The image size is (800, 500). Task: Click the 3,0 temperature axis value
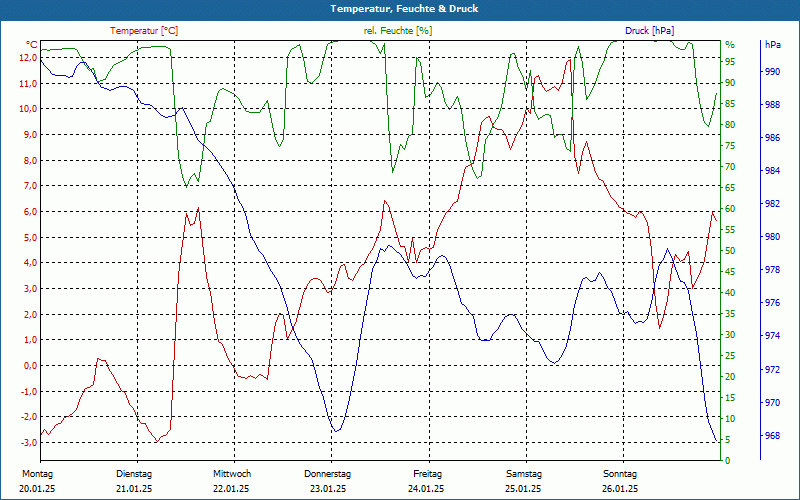coord(30,288)
